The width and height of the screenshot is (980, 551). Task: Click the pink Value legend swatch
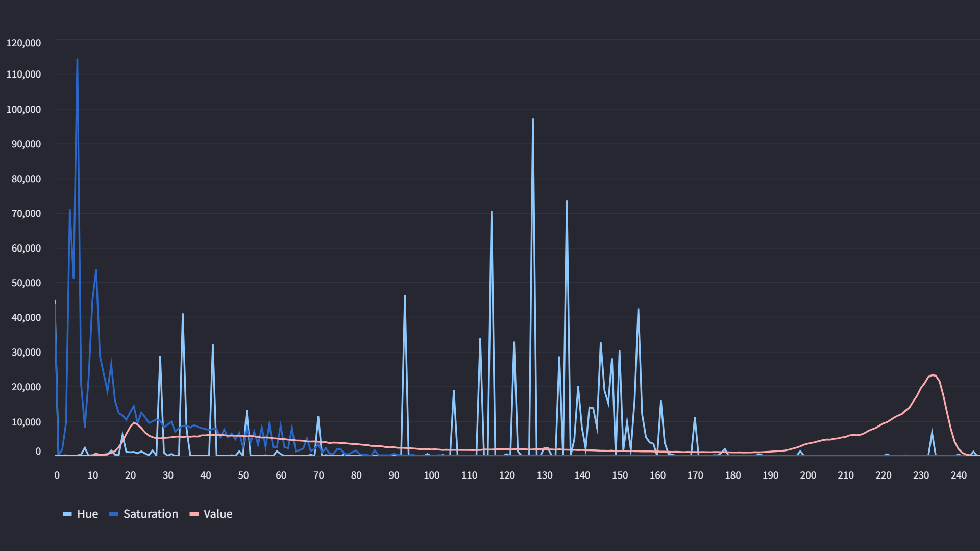(x=194, y=514)
